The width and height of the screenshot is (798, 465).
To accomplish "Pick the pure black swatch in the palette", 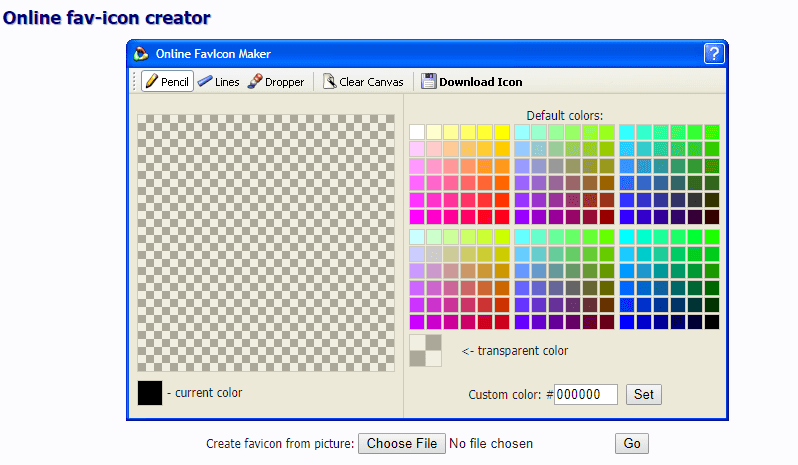I will click(x=712, y=322).
